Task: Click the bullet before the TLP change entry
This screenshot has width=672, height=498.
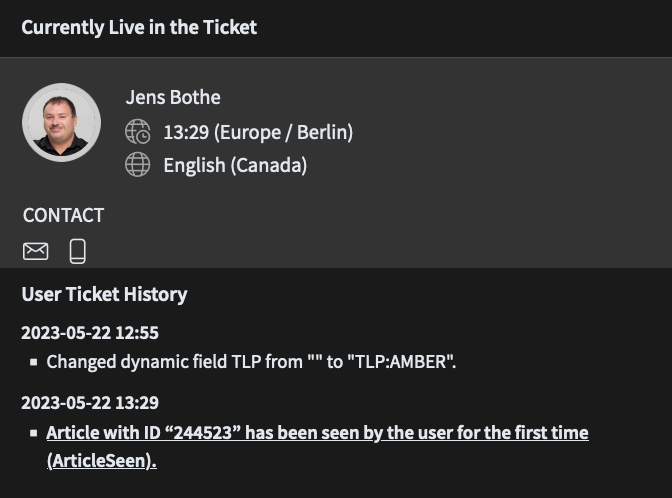Action: (34, 363)
